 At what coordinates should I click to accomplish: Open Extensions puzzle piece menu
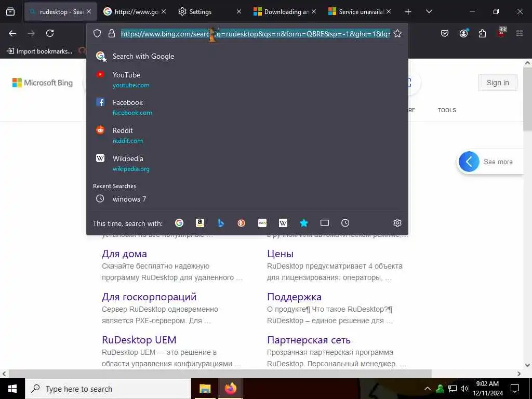coord(482,33)
